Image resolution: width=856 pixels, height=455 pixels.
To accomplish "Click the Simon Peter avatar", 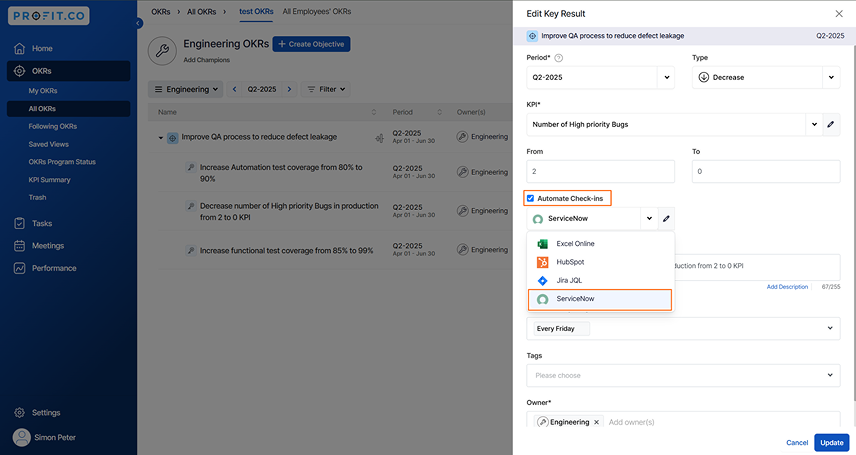I will pyautogui.click(x=21, y=438).
